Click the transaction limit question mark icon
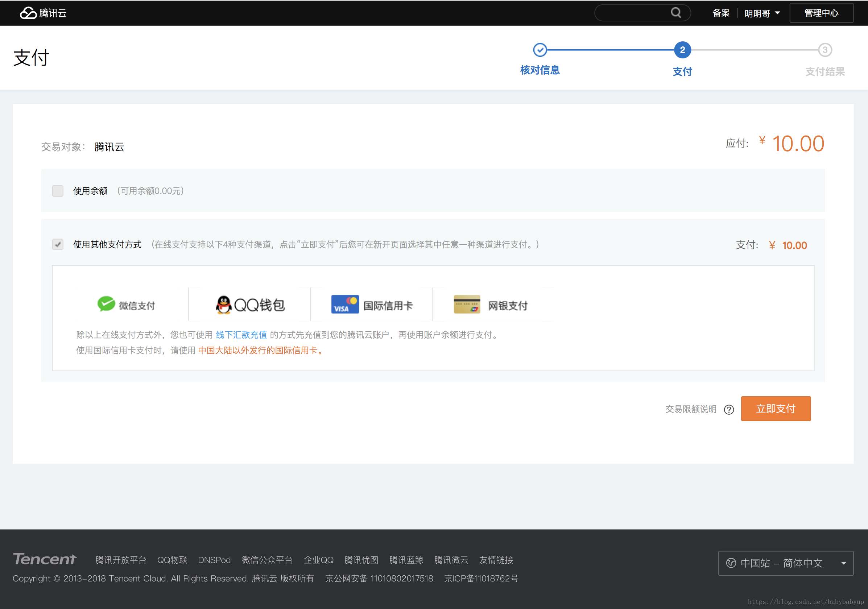The image size is (868, 609). [728, 409]
